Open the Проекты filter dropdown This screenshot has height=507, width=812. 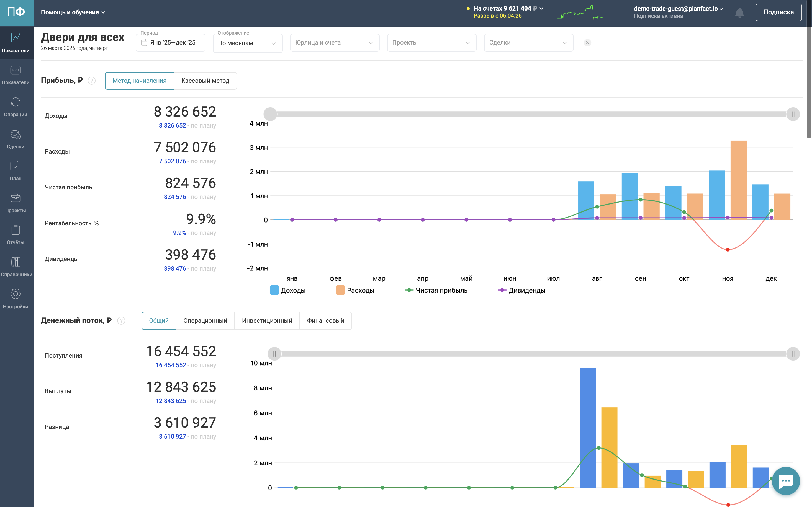click(x=431, y=43)
